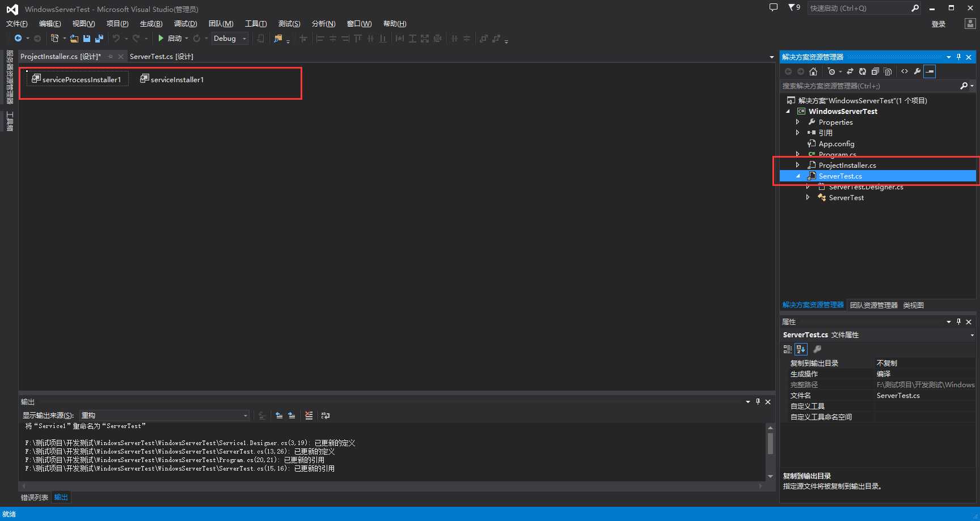The height and width of the screenshot is (521, 980).
Task: Toggle word wrap in Output panel
Action: (326, 416)
